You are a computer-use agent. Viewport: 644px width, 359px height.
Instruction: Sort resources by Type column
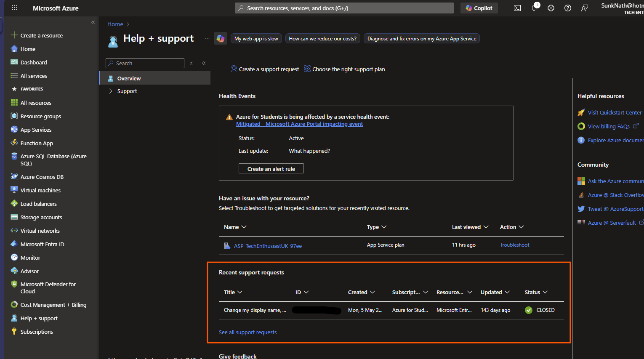(x=376, y=227)
